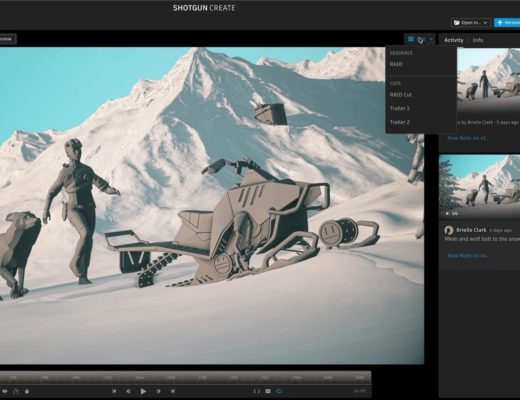520x400 pixels.
Task: Click the main viewer image
Action: [212, 205]
